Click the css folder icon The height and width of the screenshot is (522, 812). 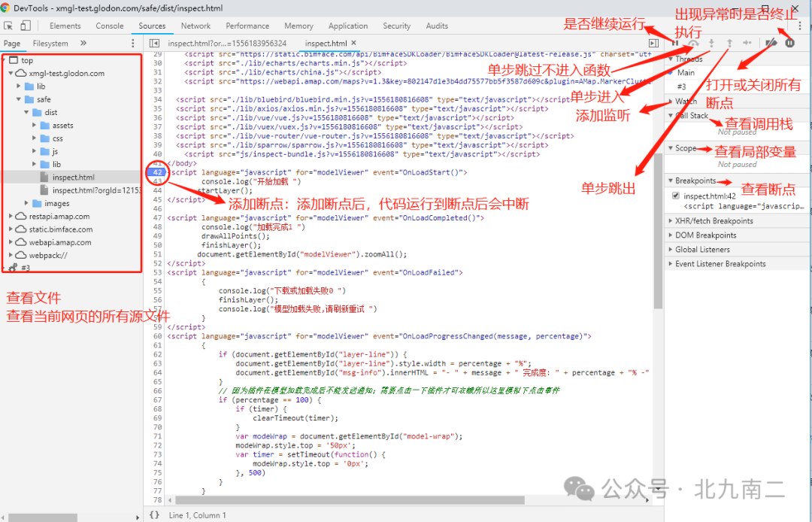pyautogui.click(x=44, y=138)
